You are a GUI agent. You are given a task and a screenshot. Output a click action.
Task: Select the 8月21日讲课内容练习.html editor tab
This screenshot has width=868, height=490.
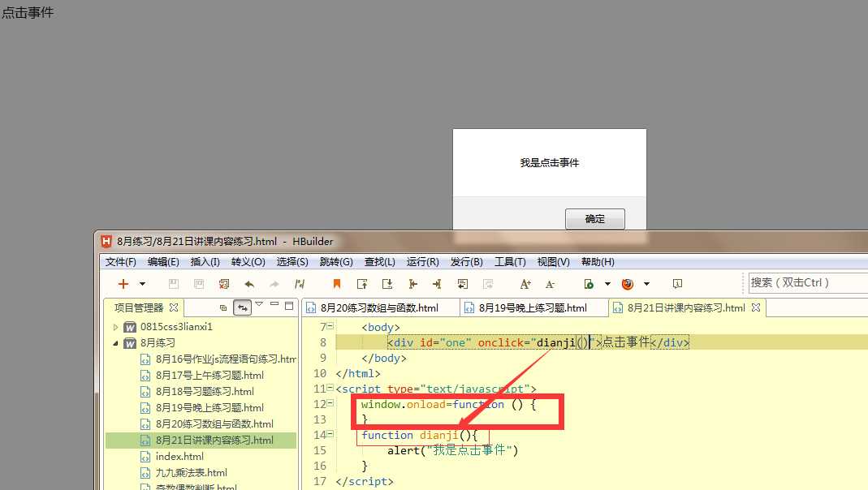pyautogui.click(x=686, y=307)
